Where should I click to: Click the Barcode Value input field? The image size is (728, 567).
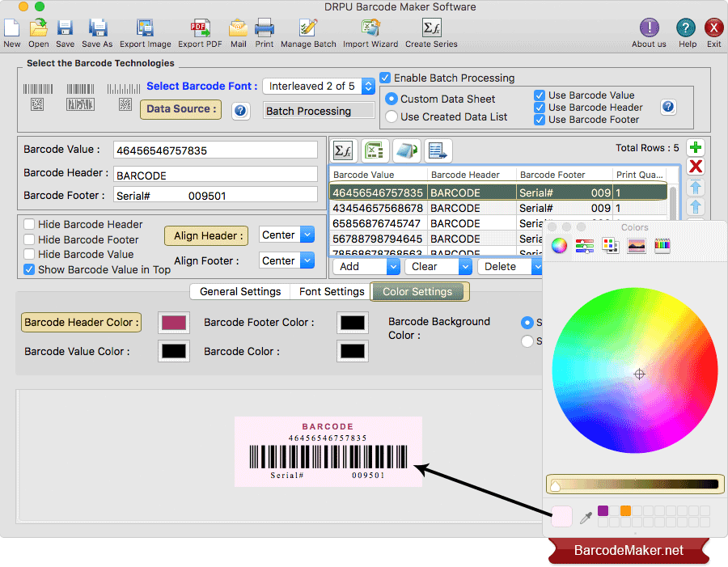coord(215,150)
